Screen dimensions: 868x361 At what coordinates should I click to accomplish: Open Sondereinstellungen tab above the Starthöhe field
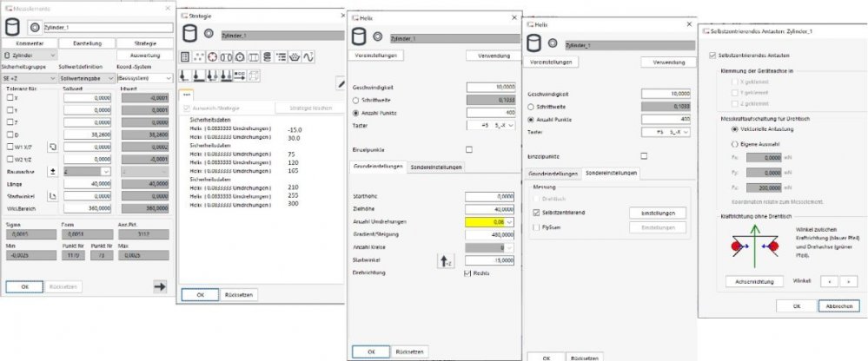pos(435,167)
